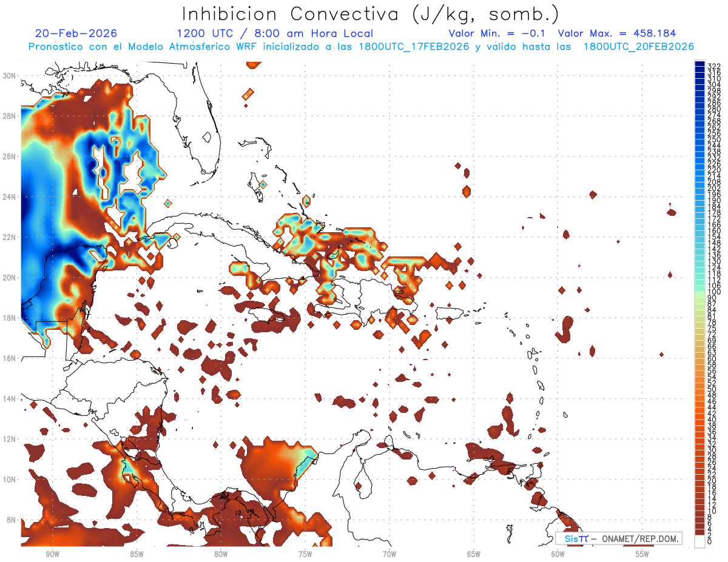The image size is (728, 562).
Task: Click the "55W" longitude label
Action: (642, 554)
